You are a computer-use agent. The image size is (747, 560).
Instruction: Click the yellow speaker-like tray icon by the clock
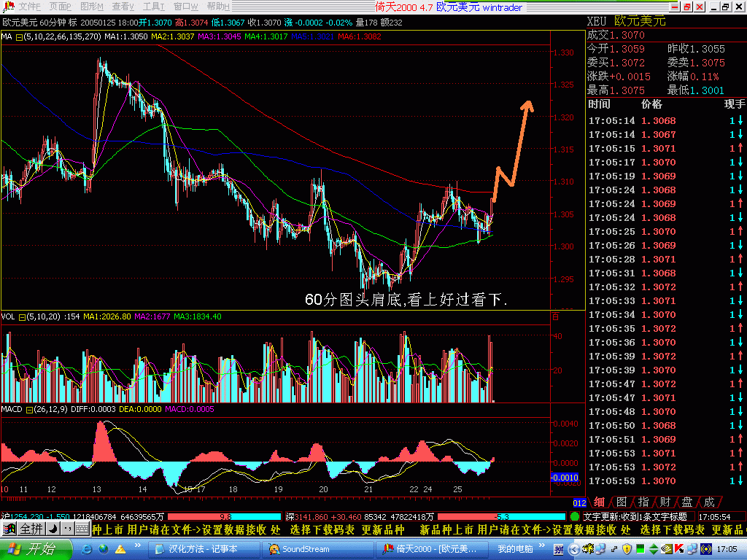[705, 549]
